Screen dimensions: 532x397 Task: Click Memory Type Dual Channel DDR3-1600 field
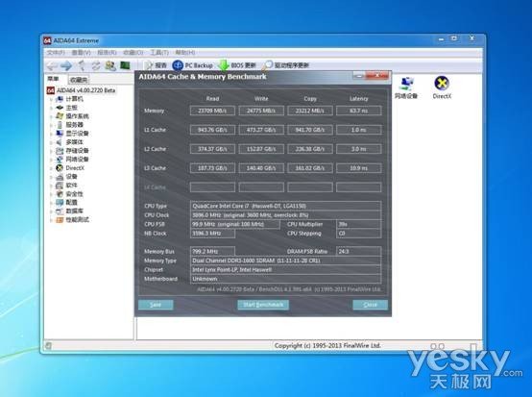pos(285,261)
